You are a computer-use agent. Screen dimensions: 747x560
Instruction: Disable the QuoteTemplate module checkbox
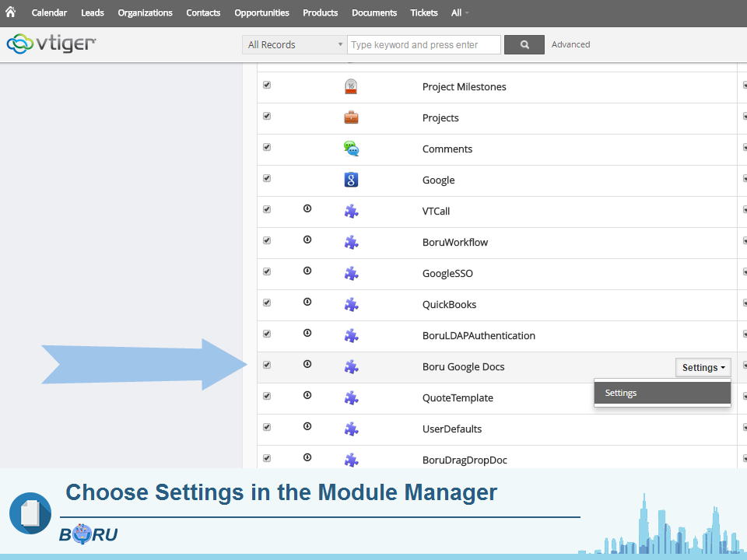click(x=266, y=396)
